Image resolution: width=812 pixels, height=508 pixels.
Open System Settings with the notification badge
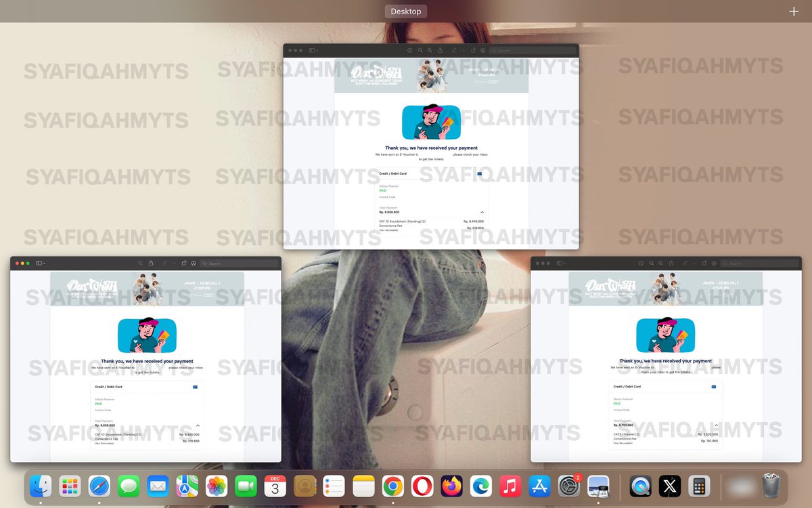(x=568, y=486)
